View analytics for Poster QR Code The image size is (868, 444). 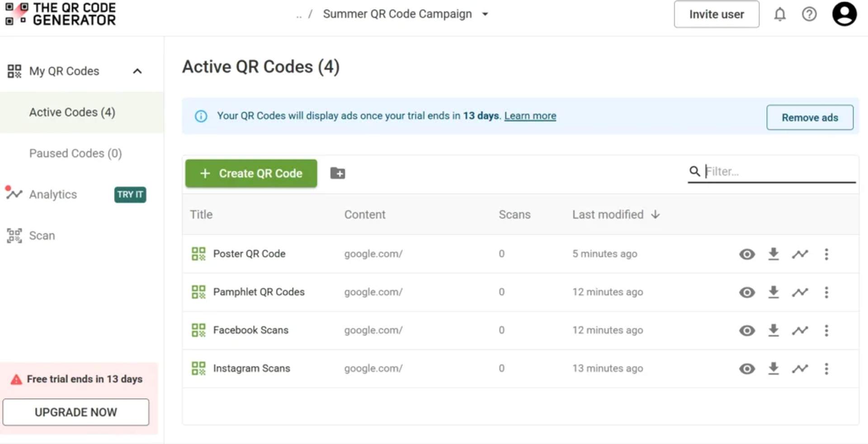[800, 254]
